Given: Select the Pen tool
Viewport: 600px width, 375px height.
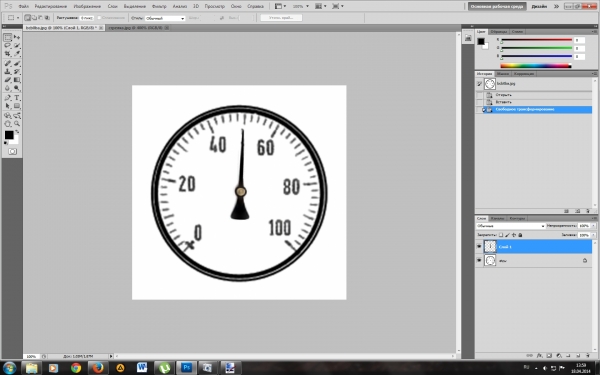Looking at the screenshot, I should (x=8, y=98).
